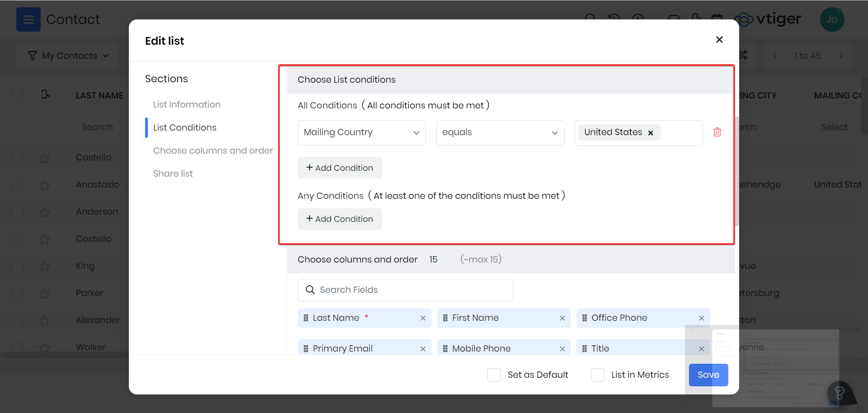Screen dimensions: 868x413
Task: Expand the Mailing Country field selector
Action: click(x=361, y=132)
